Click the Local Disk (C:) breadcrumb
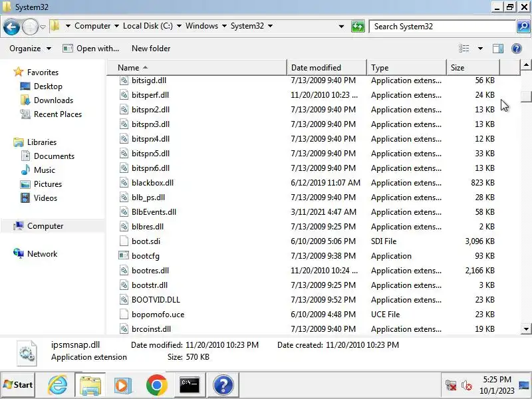 click(x=148, y=26)
